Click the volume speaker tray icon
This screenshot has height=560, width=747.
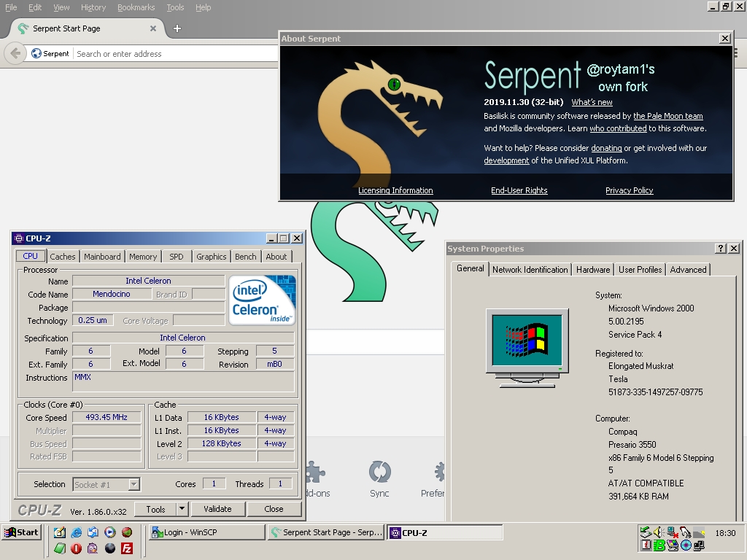pyautogui.click(x=658, y=532)
